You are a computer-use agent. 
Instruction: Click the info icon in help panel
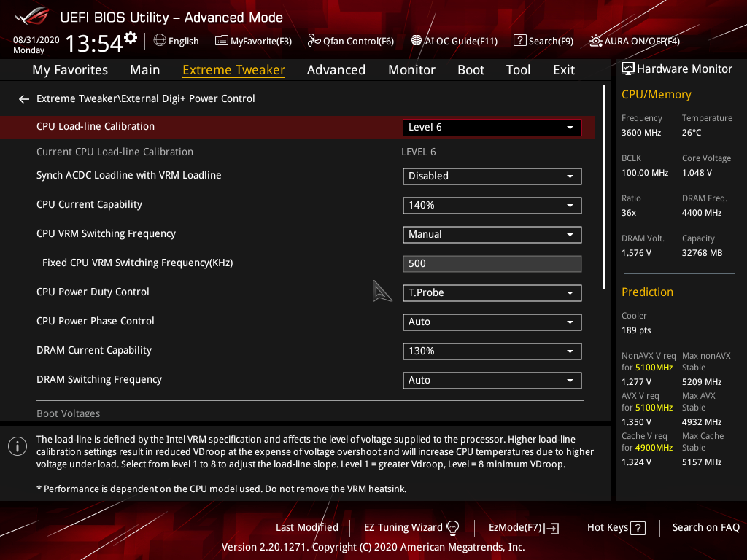pyautogui.click(x=18, y=446)
